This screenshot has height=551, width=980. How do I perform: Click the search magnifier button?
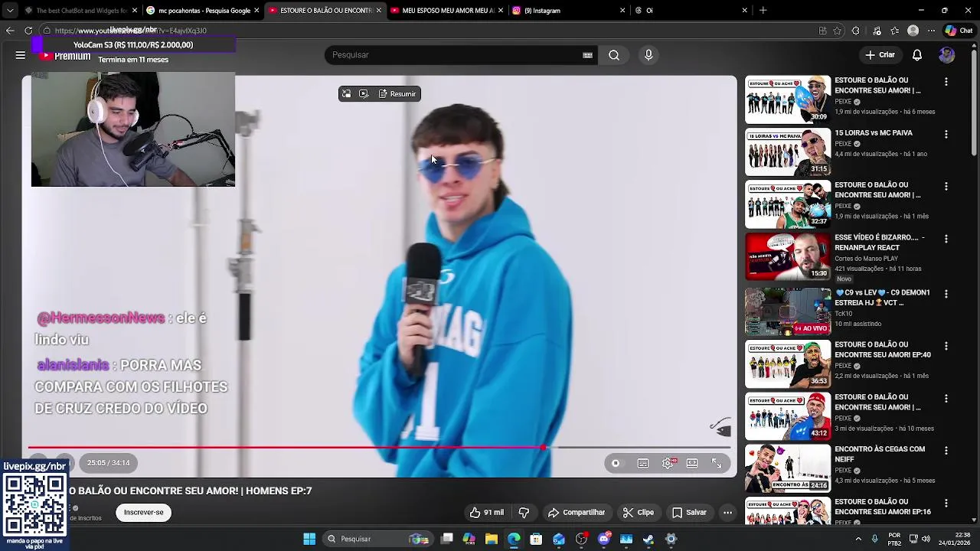coord(614,55)
